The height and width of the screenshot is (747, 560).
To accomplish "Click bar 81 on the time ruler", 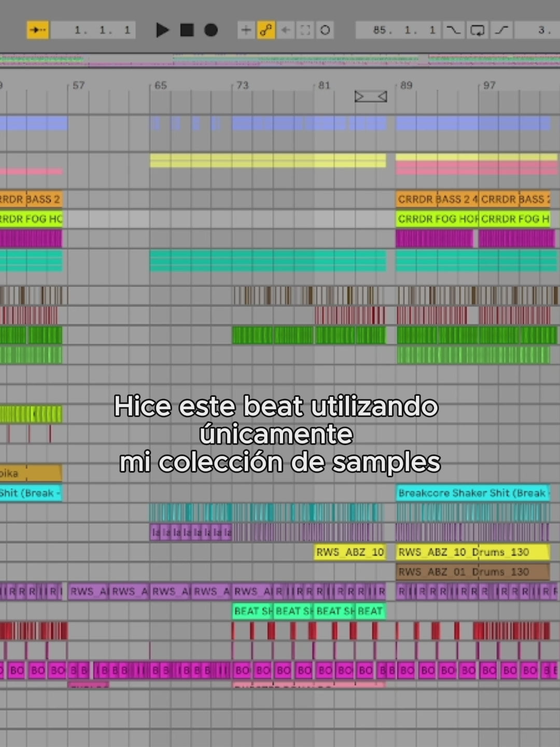I will [x=324, y=85].
